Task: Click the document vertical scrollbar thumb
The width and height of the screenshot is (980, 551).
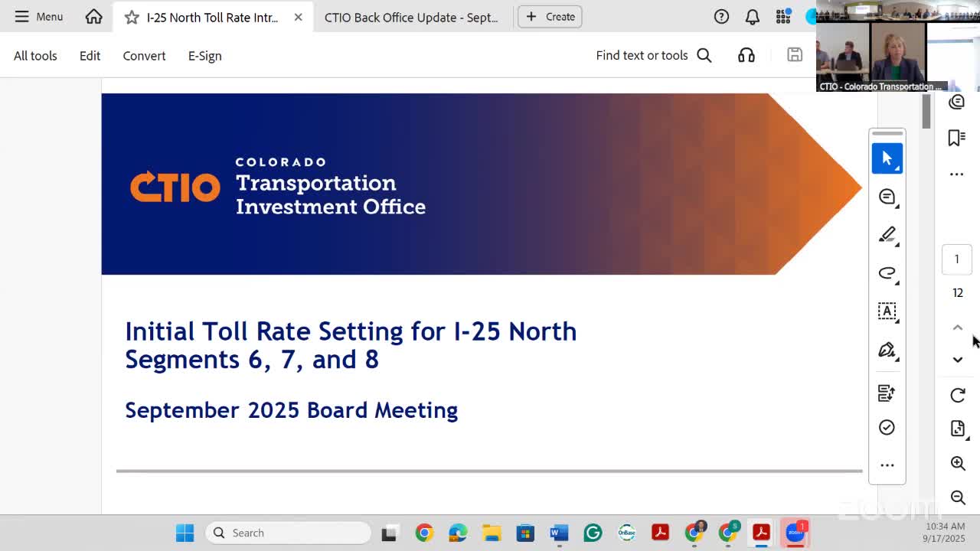Action: [x=926, y=111]
